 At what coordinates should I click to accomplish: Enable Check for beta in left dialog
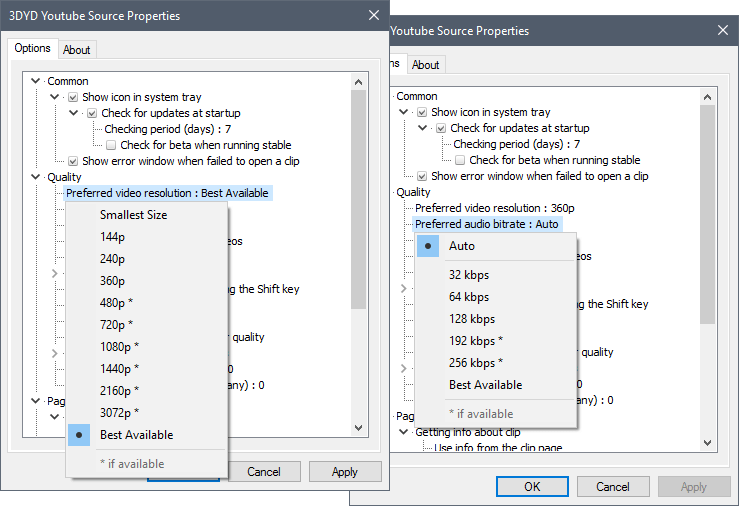[111, 145]
